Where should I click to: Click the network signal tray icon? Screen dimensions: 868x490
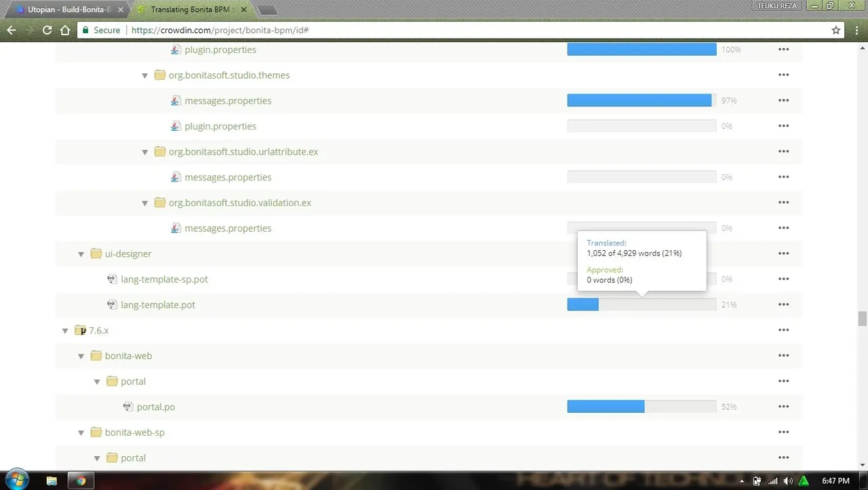click(x=773, y=481)
